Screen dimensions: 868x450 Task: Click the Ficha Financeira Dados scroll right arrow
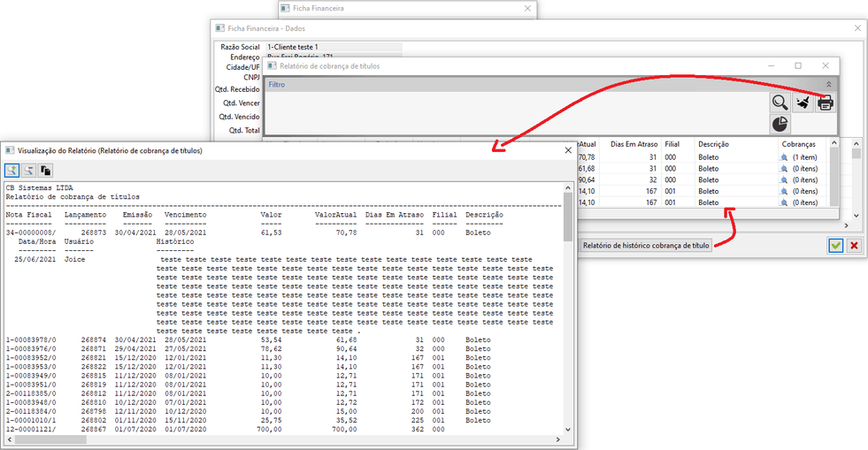click(x=846, y=225)
